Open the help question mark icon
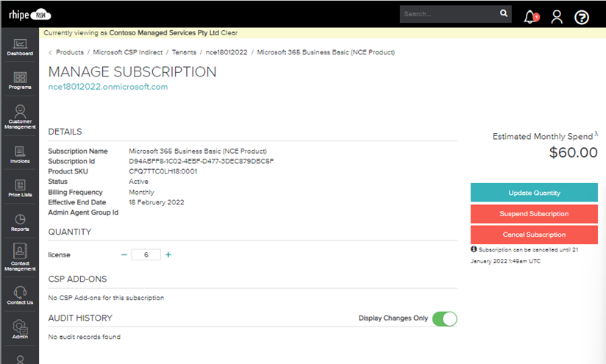The height and width of the screenshot is (364, 606). click(x=581, y=17)
